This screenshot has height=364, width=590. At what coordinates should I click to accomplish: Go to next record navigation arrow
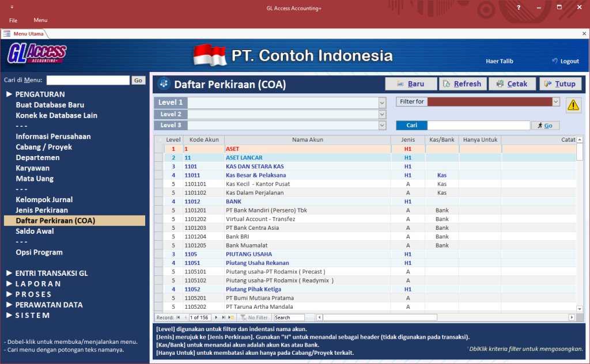click(x=216, y=317)
